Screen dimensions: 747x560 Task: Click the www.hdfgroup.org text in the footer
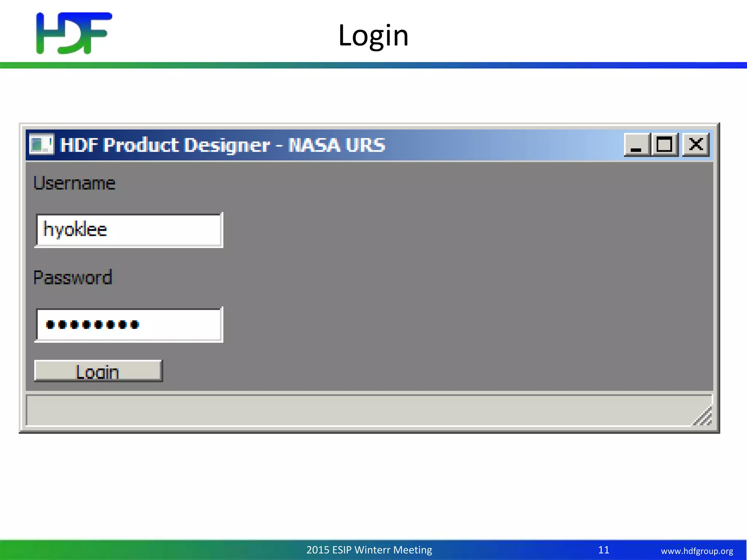click(697, 551)
